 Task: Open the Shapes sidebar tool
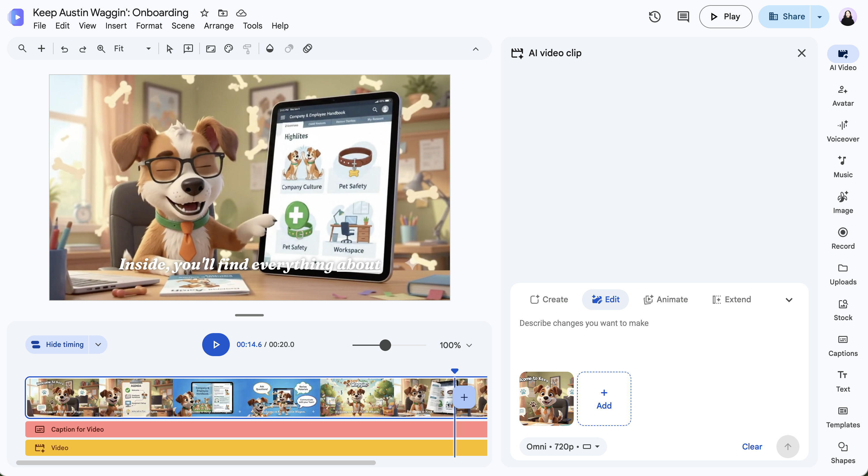[843, 453]
